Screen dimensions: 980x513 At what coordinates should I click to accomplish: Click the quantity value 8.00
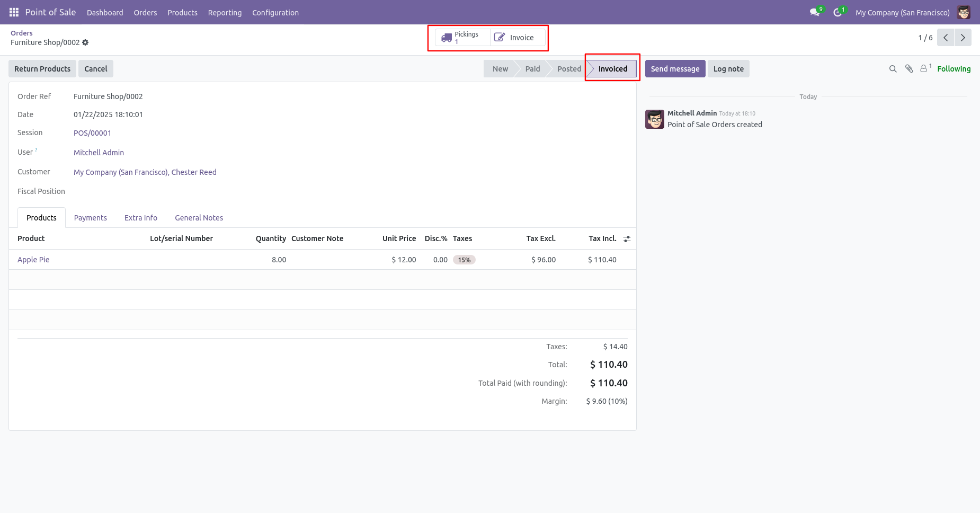coord(279,260)
